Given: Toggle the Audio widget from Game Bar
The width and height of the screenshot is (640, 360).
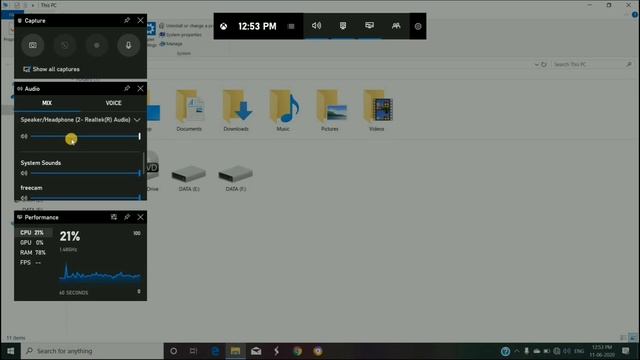Looking at the screenshot, I should coord(316,26).
